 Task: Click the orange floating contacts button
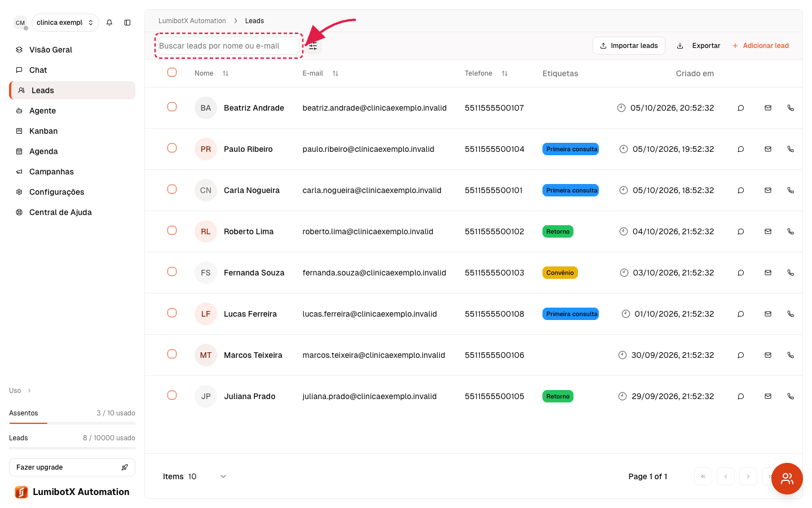[787, 479]
